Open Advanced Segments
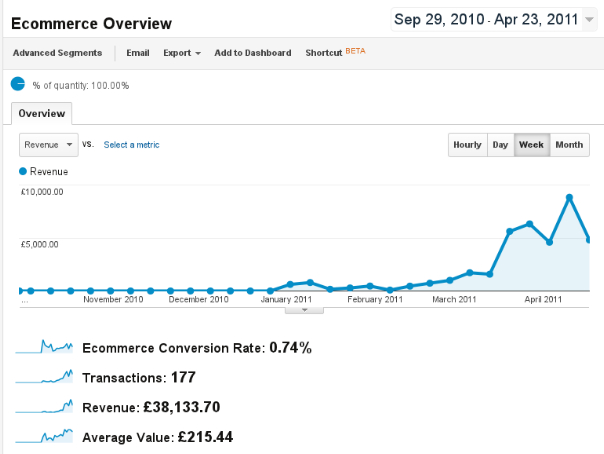 57,53
